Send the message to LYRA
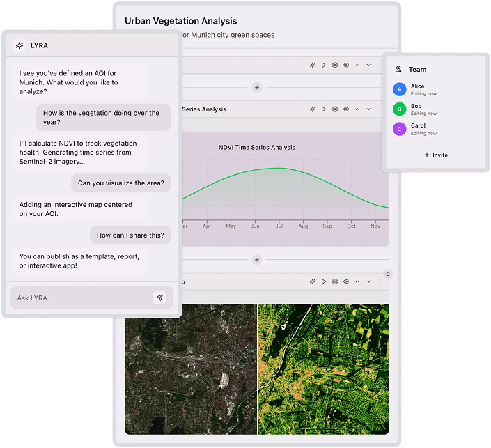 coord(159,298)
